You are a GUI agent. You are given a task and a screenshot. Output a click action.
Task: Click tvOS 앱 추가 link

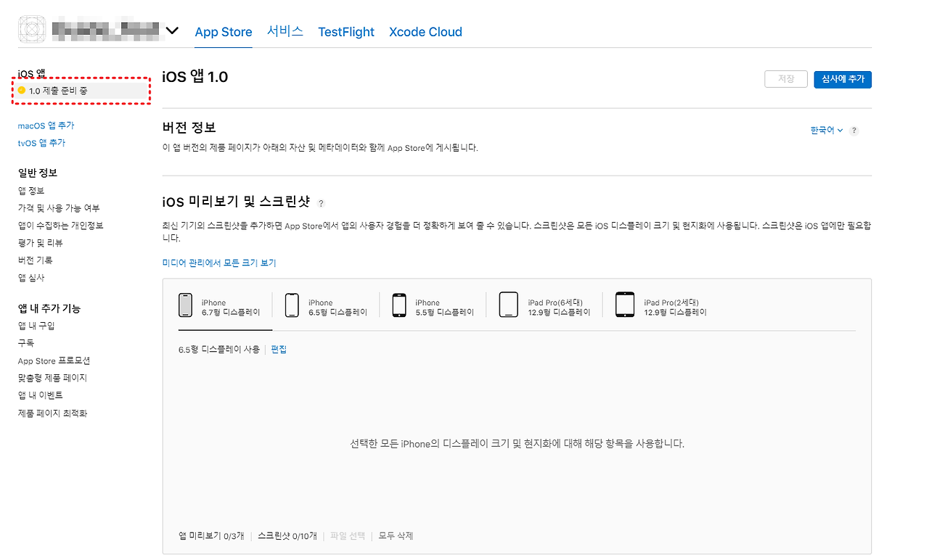pyautogui.click(x=41, y=143)
